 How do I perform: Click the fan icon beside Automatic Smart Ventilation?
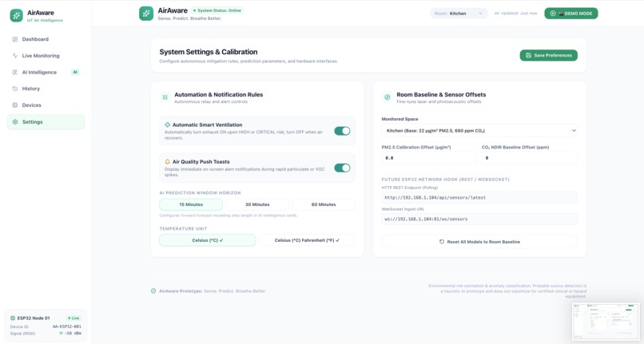coord(167,125)
